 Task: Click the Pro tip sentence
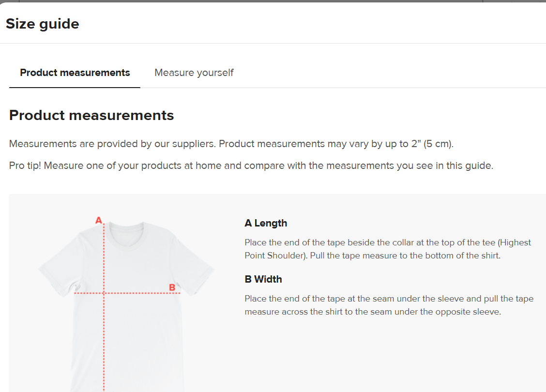pos(251,165)
